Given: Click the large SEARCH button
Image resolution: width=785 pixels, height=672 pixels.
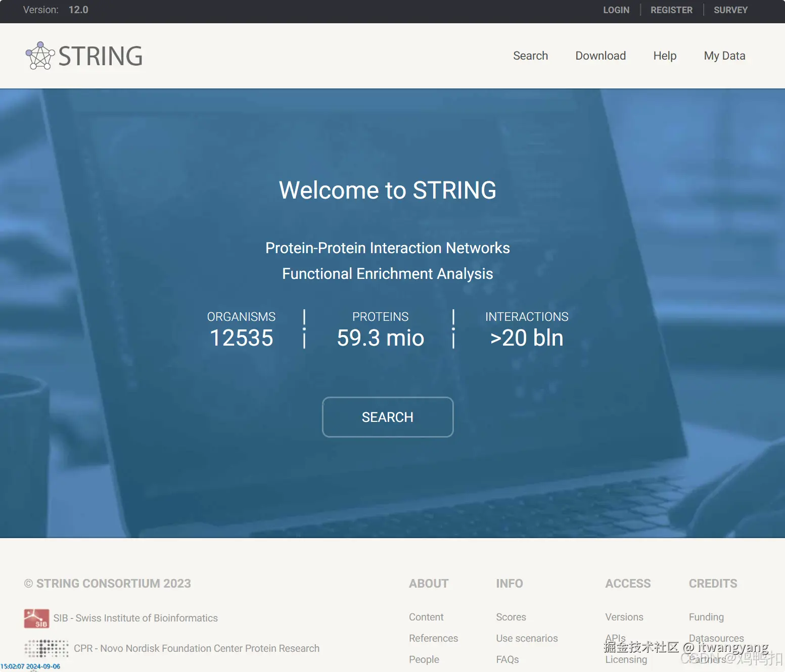Looking at the screenshot, I should 388,417.
